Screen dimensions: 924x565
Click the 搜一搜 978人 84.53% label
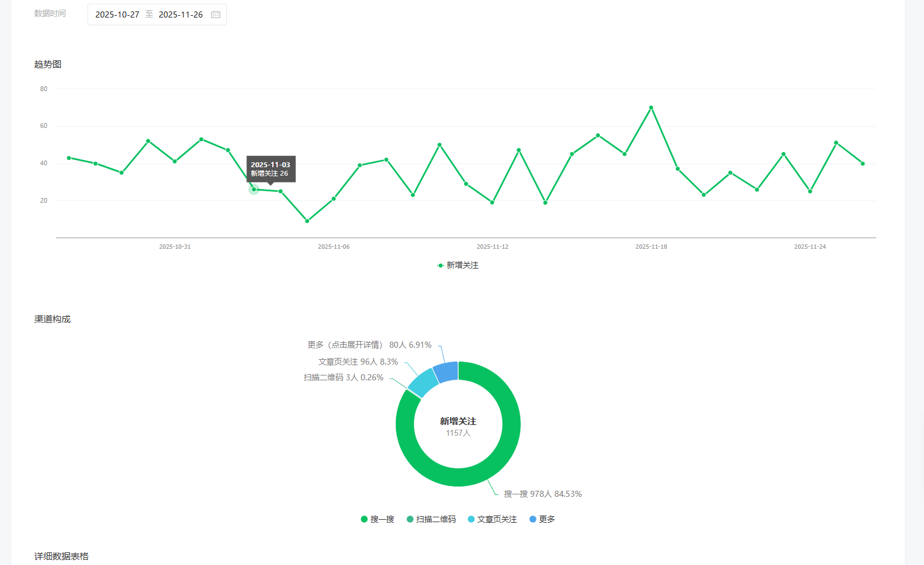pyautogui.click(x=543, y=494)
